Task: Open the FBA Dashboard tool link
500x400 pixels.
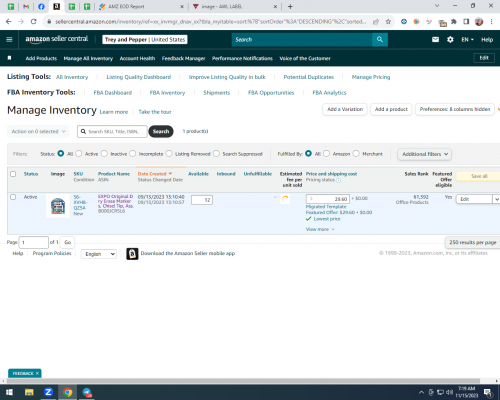Action: (112, 93)
